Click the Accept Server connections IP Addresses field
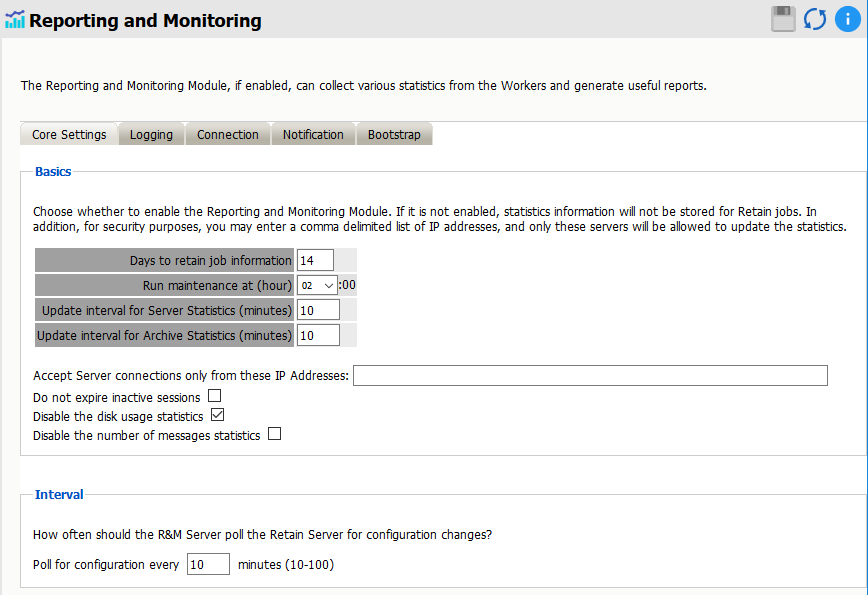This screenshot has height=595, width=868. (x=590, y=376)
